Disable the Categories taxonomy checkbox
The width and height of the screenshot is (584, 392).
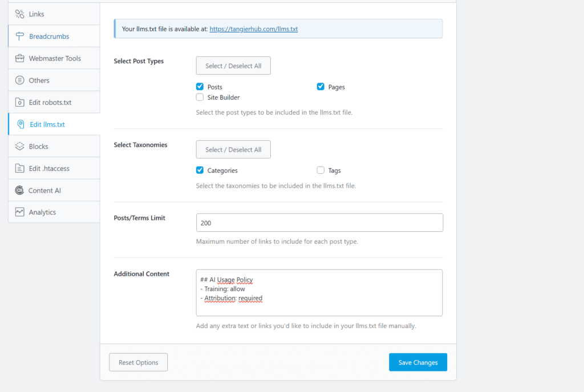pos(200,170)
